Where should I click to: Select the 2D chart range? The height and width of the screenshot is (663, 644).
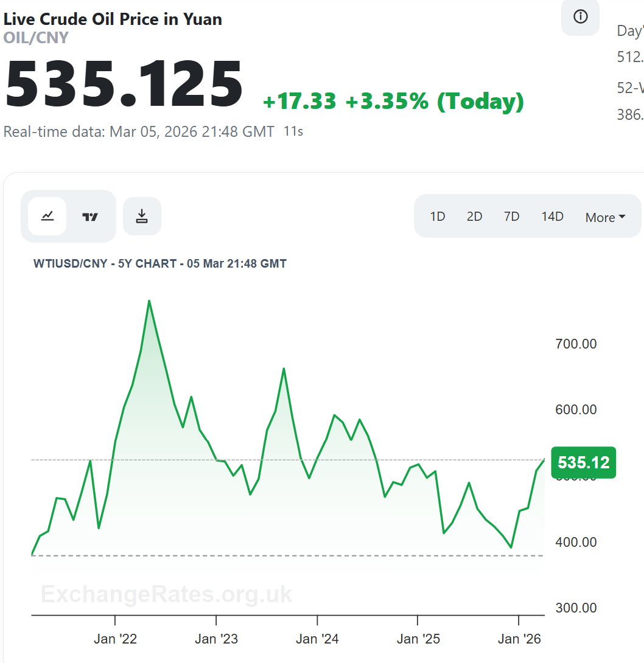tap(474, 217)
